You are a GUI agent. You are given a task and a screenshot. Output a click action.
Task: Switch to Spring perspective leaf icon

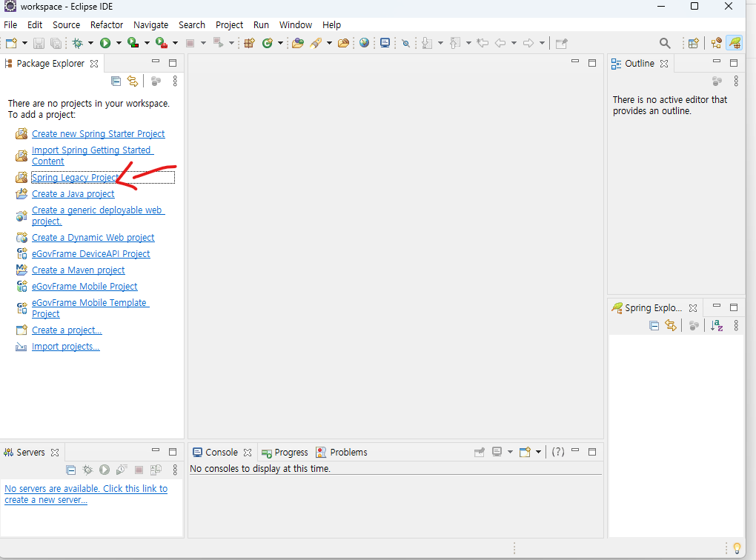coord(735,44)
